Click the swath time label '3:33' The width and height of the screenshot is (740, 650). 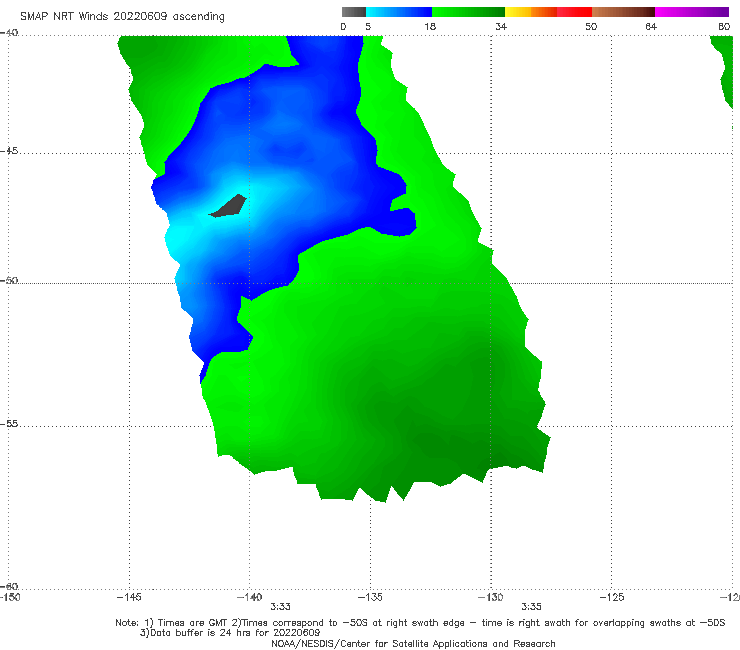pyautogui.click(x=280, y=607)
